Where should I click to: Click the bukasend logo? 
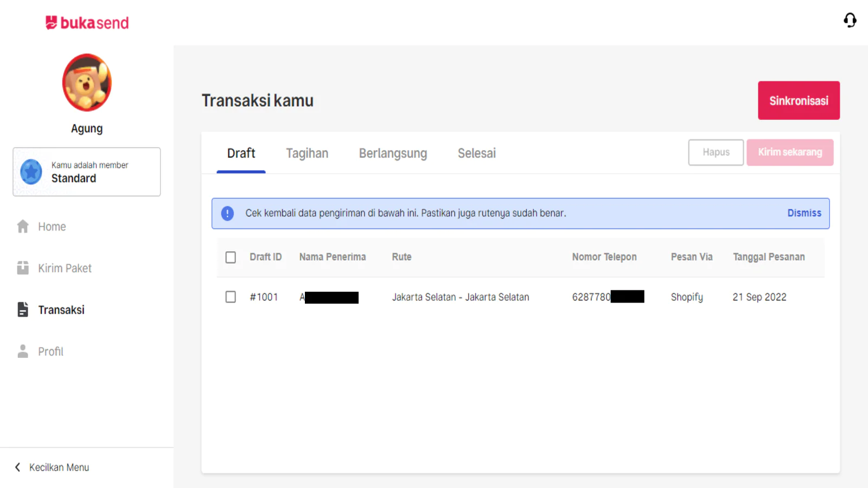[x=87, y=23]
